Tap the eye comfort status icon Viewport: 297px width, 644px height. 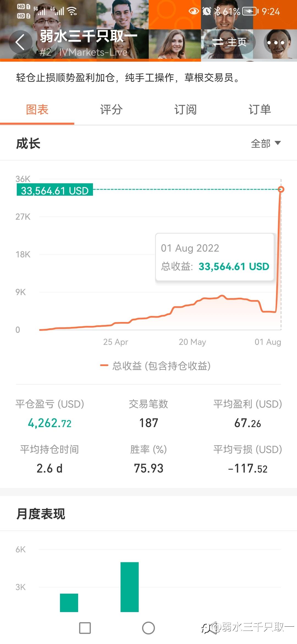tap(194, 11)
